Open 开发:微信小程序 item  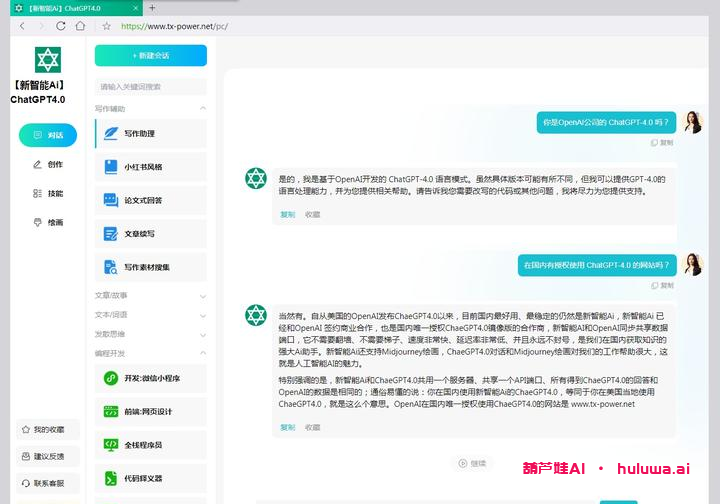pyautogui.click(x=151, y=378)
